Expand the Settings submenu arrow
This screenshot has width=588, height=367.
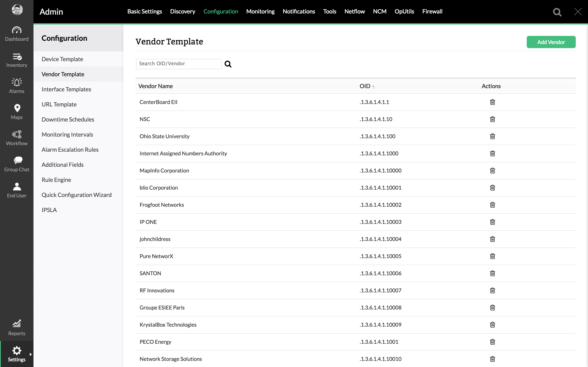pyautogui.click(x=31, y=354)
